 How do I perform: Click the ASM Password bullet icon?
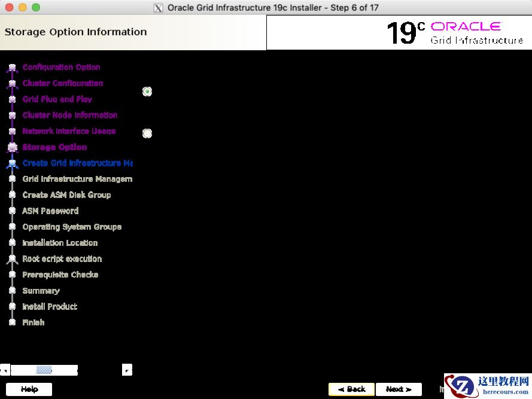12,211
